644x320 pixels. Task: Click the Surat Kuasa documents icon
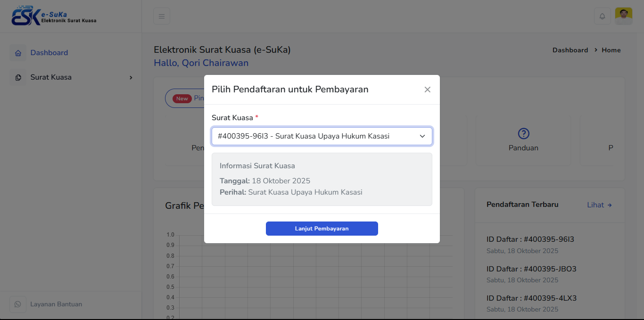pos(18,77)
